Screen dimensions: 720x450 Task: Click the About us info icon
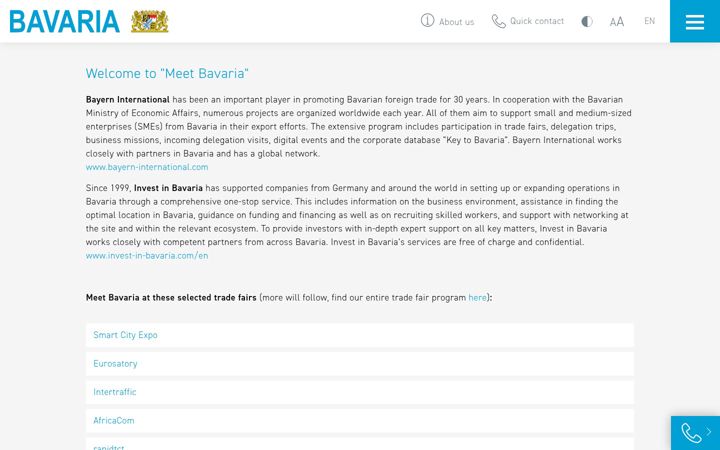[427, 21]
